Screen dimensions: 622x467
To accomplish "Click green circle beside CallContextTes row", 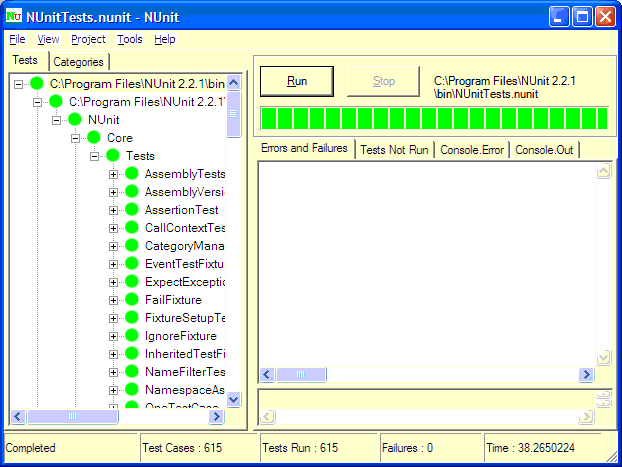I will (x=132, y=227).
